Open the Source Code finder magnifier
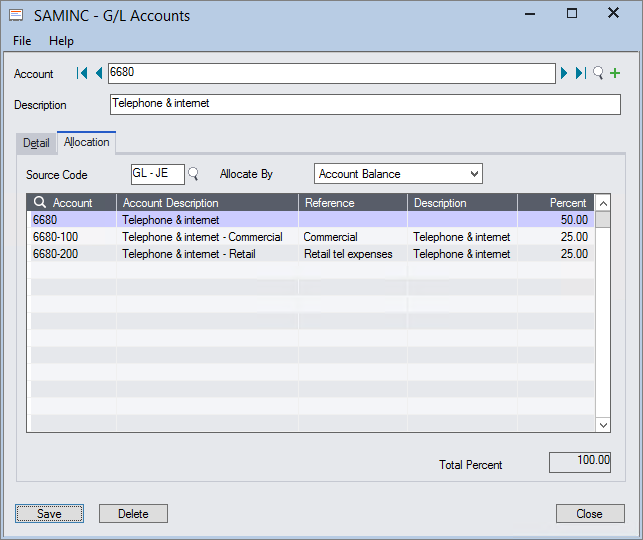 pyautogui.click(x=193, y=174)
